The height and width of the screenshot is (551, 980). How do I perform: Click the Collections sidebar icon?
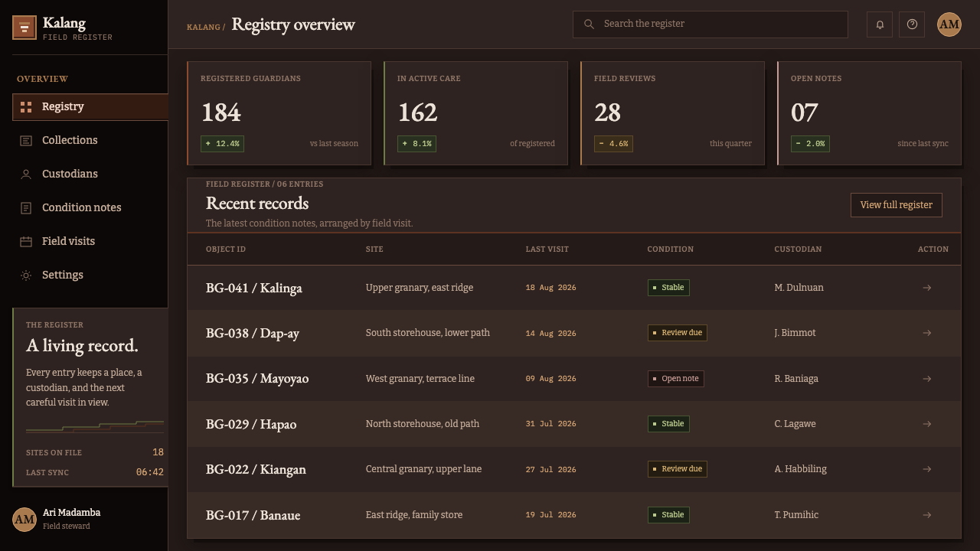[x=26, y=141]
